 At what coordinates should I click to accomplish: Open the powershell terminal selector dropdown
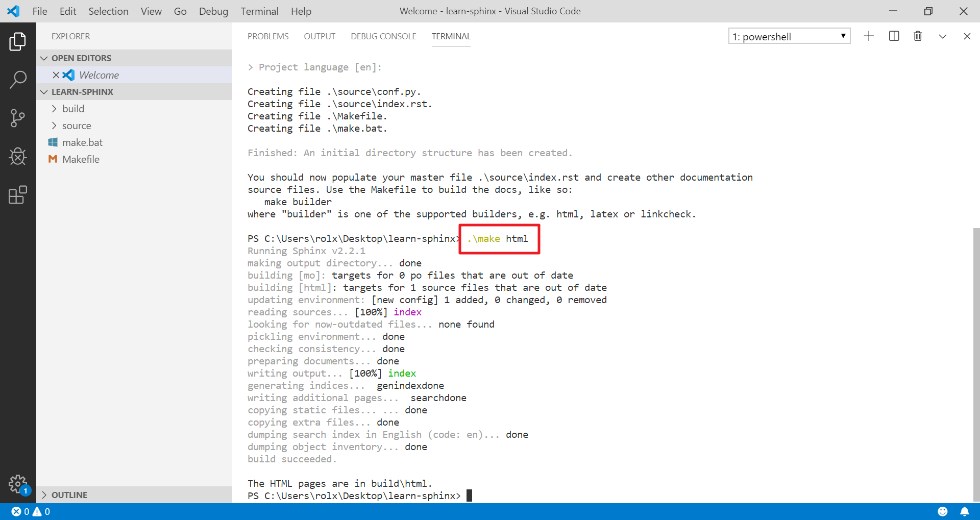click(x=789, y=36)
